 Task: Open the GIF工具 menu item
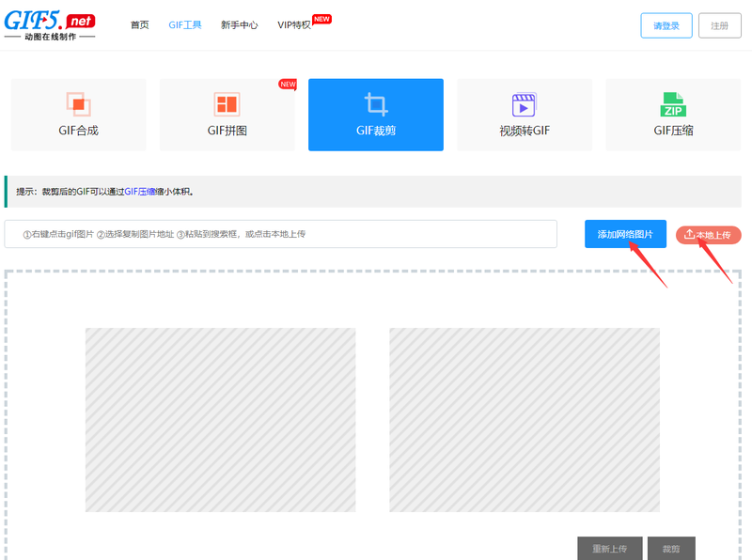(x=185, y=25)
